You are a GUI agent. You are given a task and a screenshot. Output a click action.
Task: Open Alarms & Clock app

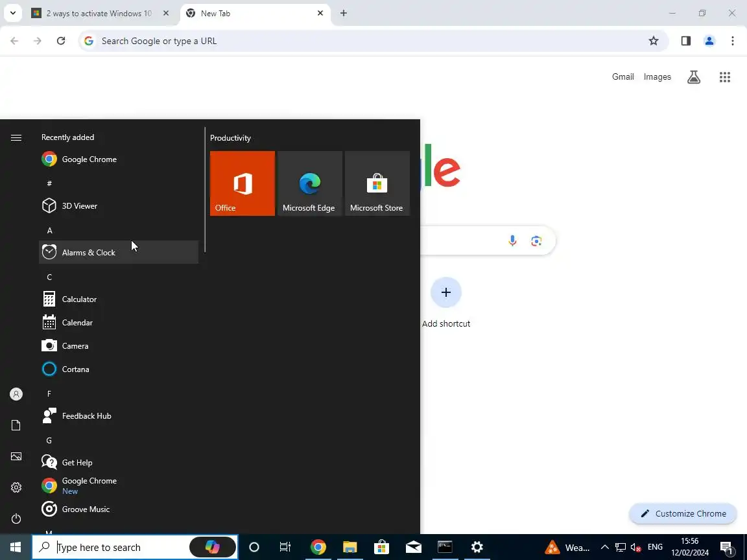[x=119, y=252]
